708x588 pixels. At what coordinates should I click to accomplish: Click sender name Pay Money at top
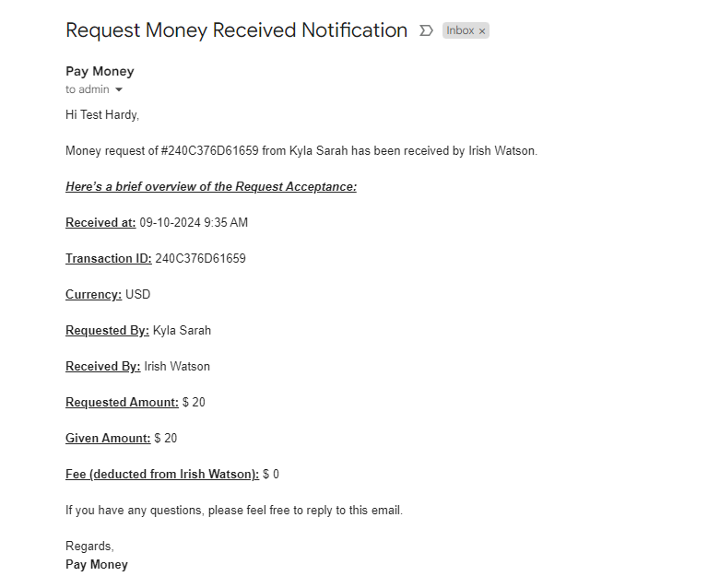pos(100,71)
